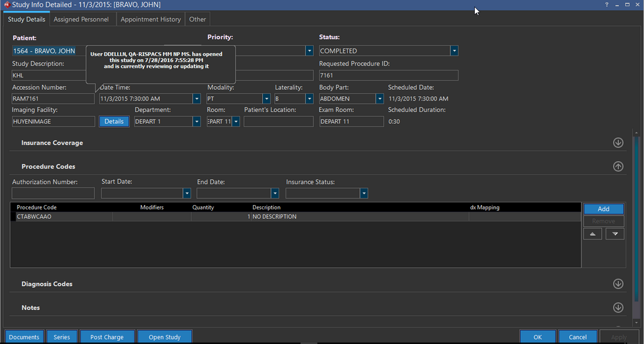Move procedure code up with arrow button
Viewport: 644px width, 344px height.
592,234
